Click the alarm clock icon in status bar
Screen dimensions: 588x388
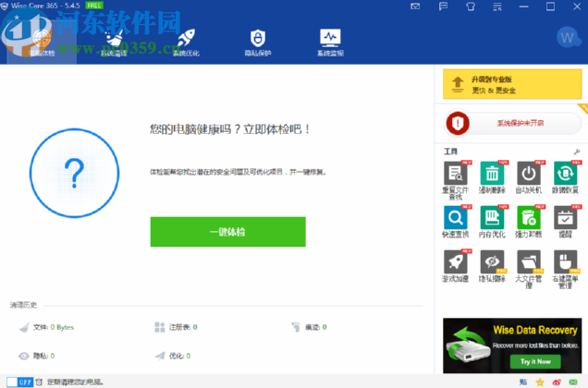point(39,382)
